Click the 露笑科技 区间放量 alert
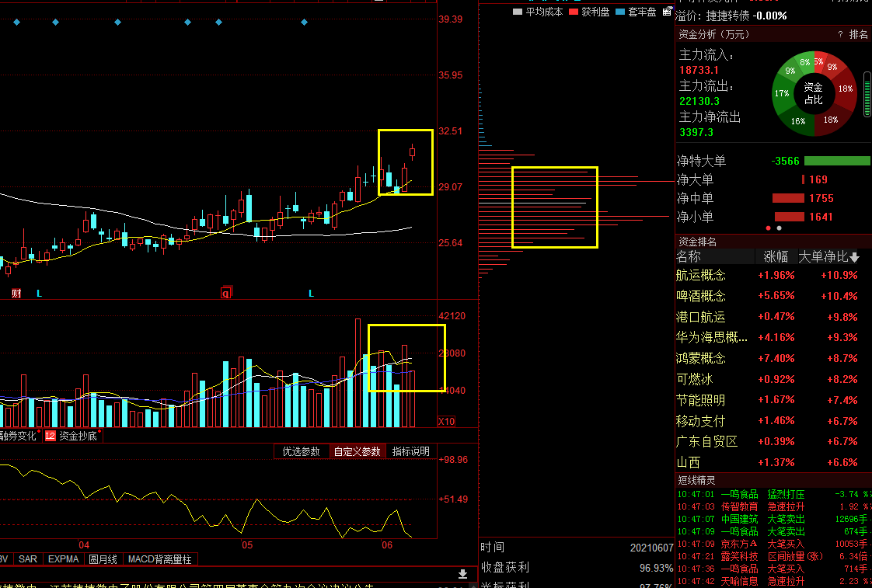Viewport: 872px width, 588px height. (773, 556)
